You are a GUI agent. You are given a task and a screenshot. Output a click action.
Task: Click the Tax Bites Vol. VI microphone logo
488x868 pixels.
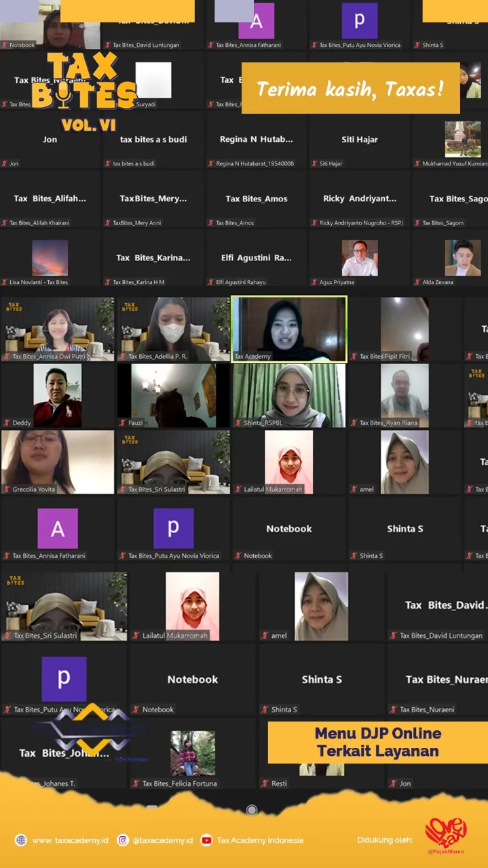(x=81, y=92)
